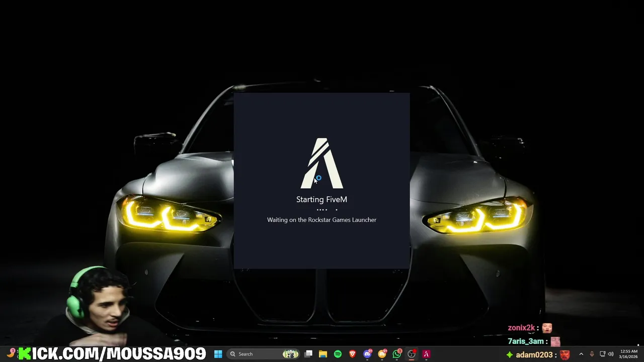Click the orange-yellow taskbar app with 9+ badge
Screen dimensions: 644x362
click(382, 354)
